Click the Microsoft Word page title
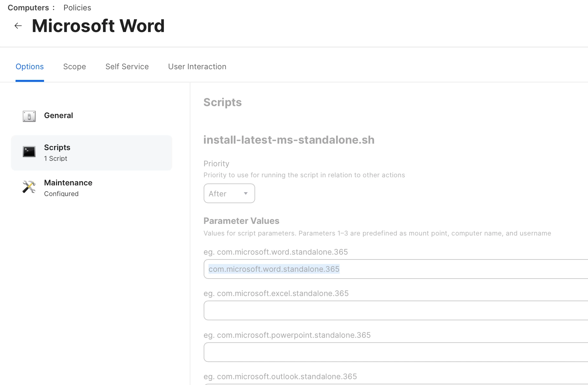 [x=98, y=26]
